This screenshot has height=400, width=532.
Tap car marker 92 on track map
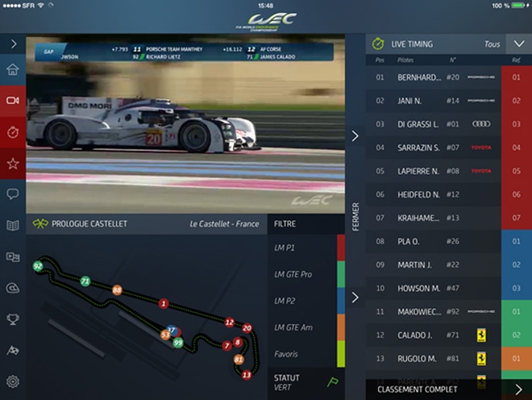click(x=38, y=265)
